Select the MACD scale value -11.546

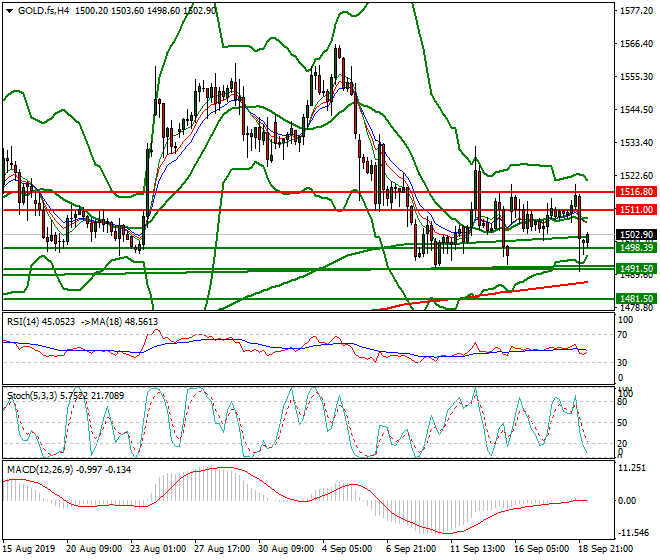[633, 533]
